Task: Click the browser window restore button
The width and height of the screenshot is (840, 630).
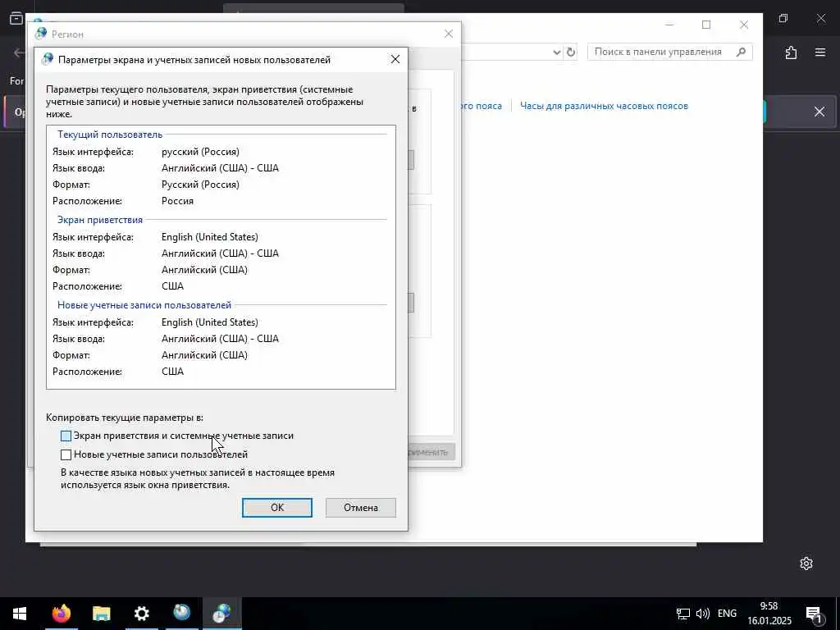Action: point(783,18)
